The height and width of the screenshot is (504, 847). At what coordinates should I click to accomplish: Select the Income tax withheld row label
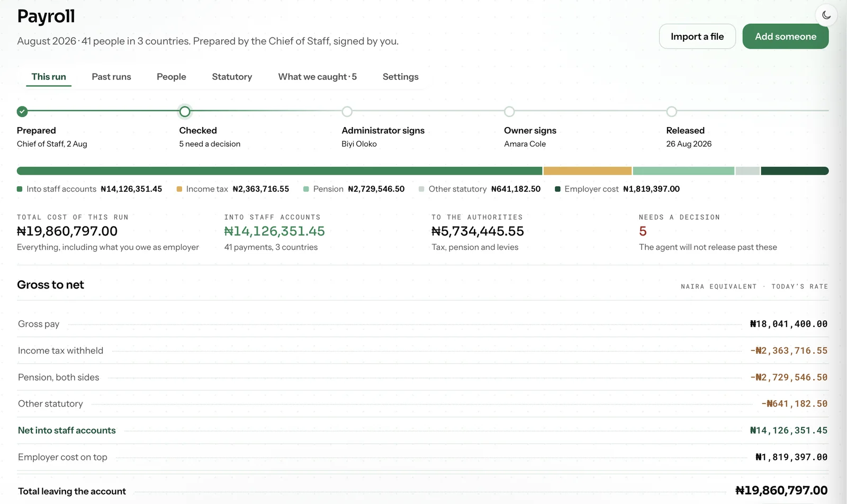pos(60,350)
